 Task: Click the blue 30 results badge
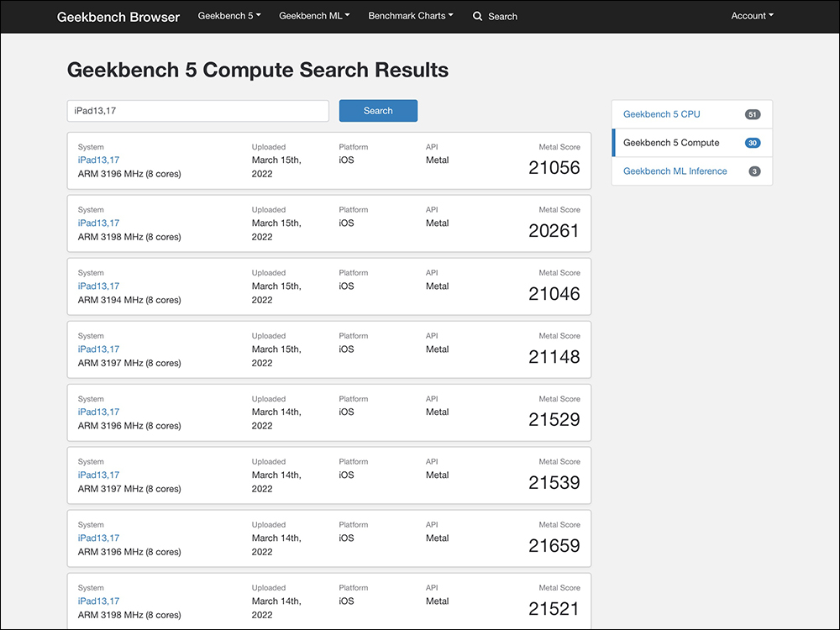click(753, 143)
